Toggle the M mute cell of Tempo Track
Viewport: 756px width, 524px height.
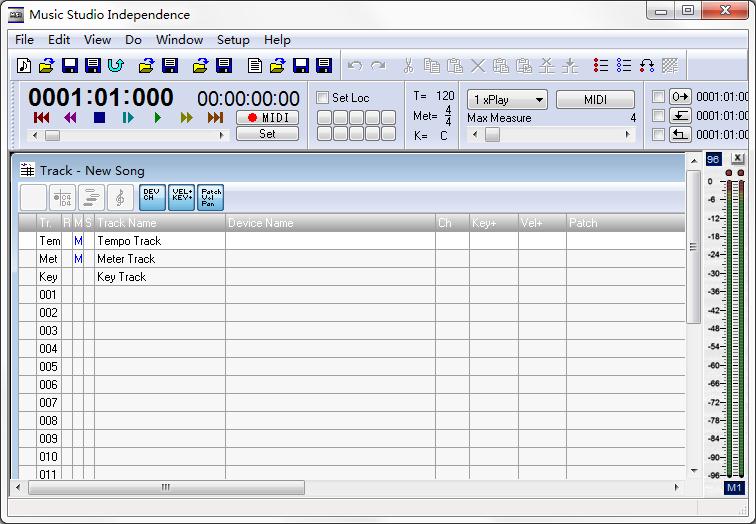click(x=79, y=241)
